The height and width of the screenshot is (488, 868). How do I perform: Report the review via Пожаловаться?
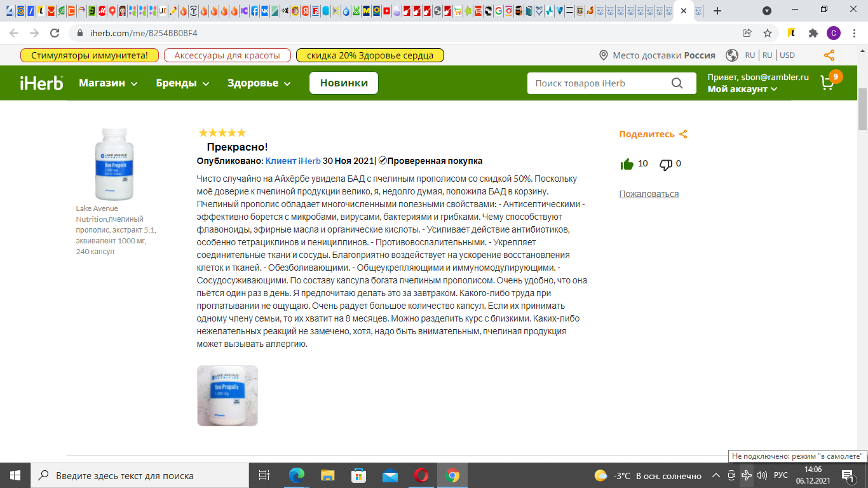pos(649,194)
